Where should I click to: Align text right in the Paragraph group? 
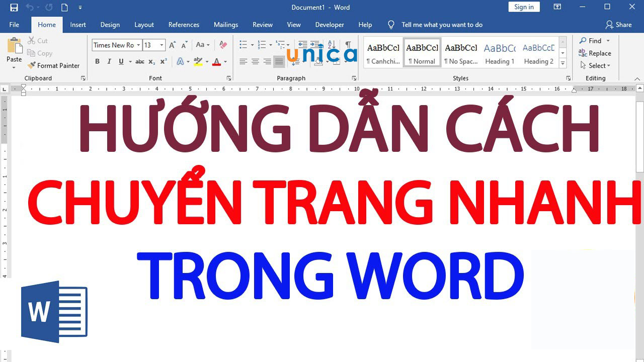[x=267, y=62]
